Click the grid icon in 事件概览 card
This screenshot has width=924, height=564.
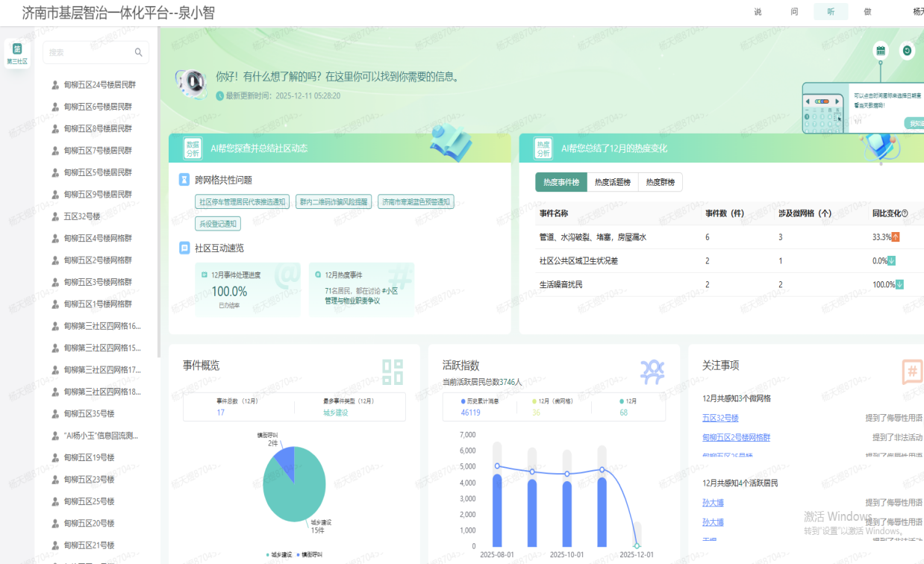[393, 372]
